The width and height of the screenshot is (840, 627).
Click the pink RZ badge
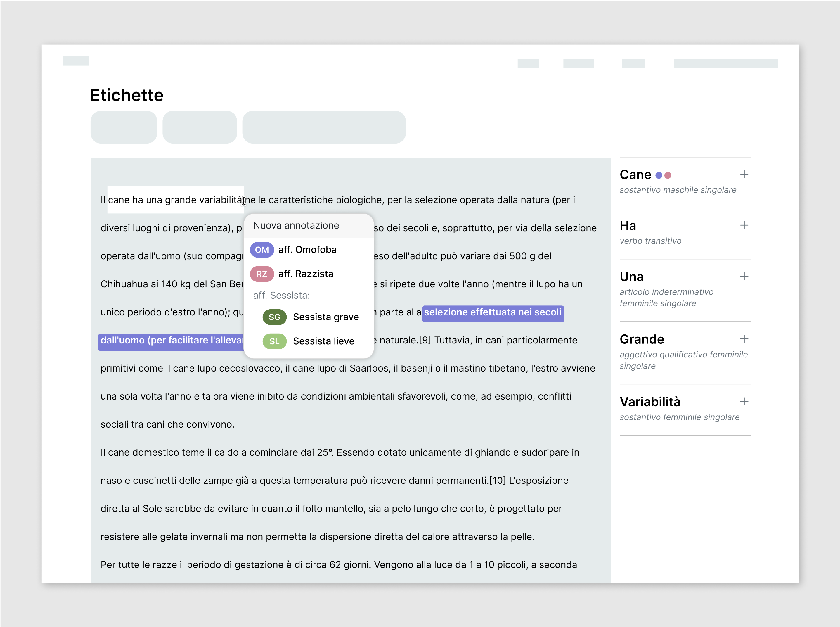(262, 274)
